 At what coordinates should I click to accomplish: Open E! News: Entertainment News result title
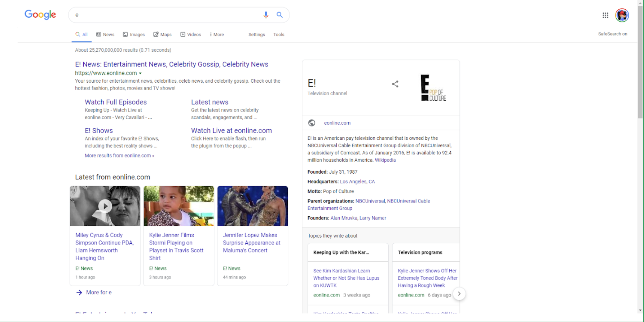coord(172,64)
